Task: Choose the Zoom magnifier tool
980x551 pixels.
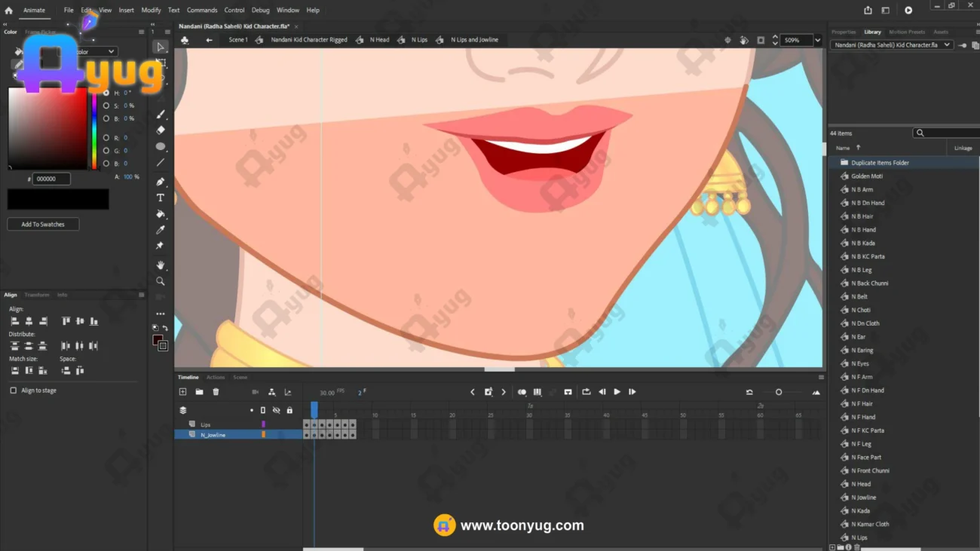Action: [161, 281]
